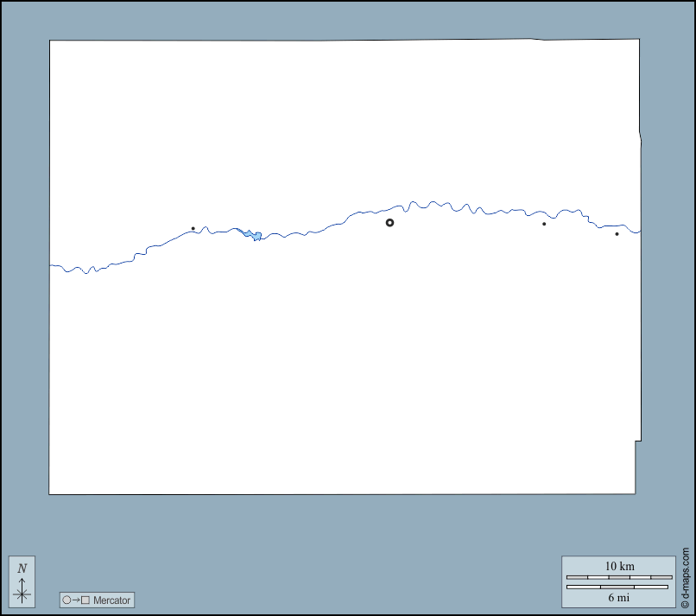This screenshot has width=696, height=616.
Task: Click the kilometer scale bar
Action: coord(619,577)
